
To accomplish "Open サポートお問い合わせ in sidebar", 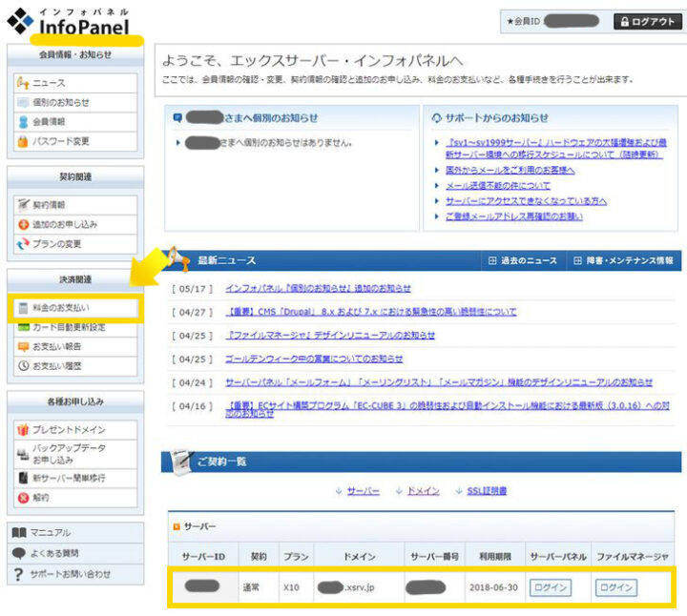I will click(75, 574).
